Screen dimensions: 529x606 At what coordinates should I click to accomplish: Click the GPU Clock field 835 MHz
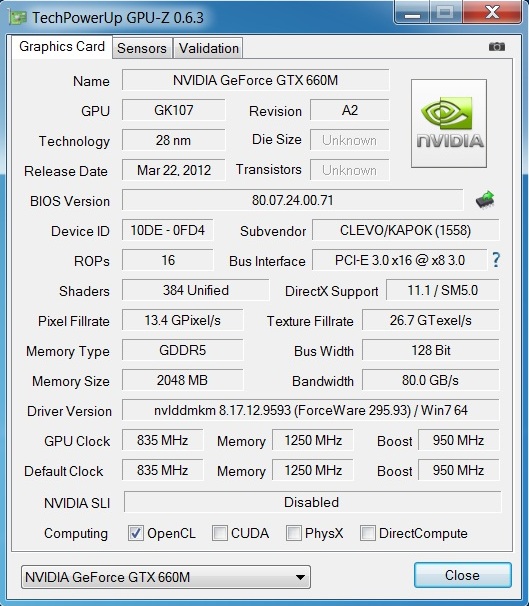tap(162, 440)
